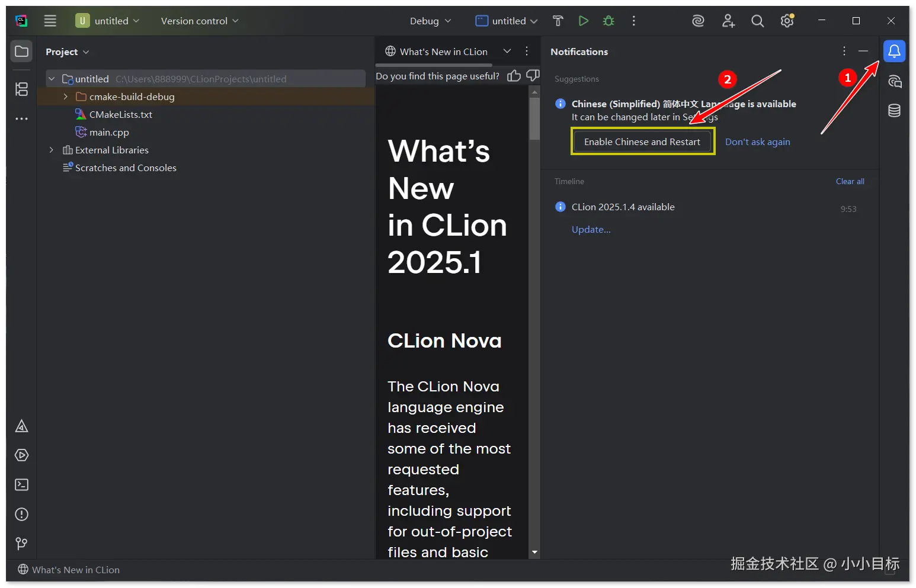Expand the cmake-build-debug folder
The width and height of the screenshot is (916, 588).
pos(66,97)
